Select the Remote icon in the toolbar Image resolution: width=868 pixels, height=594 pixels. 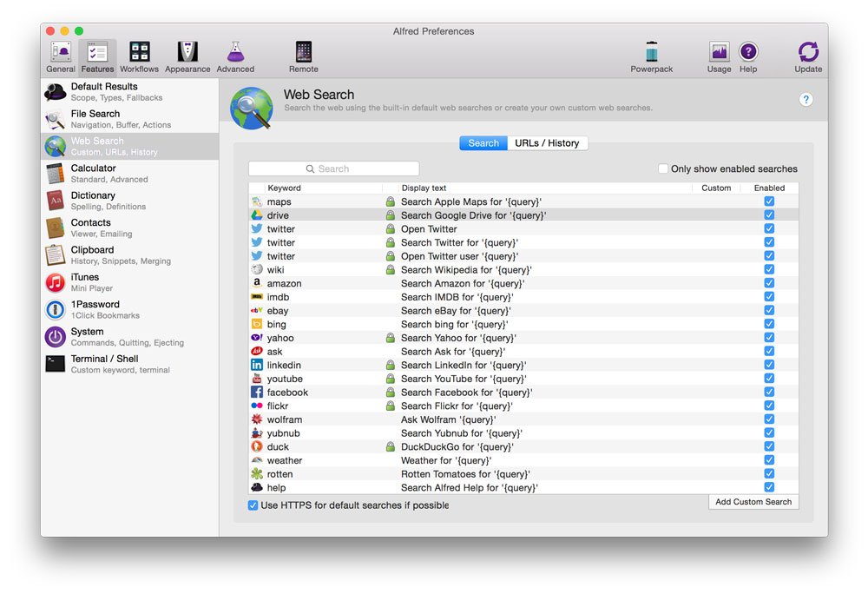click(303, 55)
